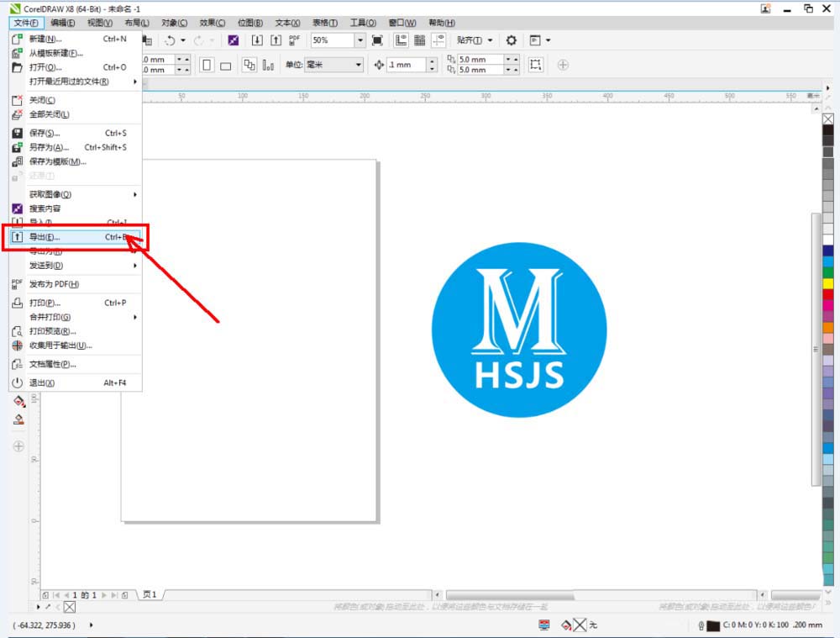Expand 发送到 submenu

click(135, 266)
